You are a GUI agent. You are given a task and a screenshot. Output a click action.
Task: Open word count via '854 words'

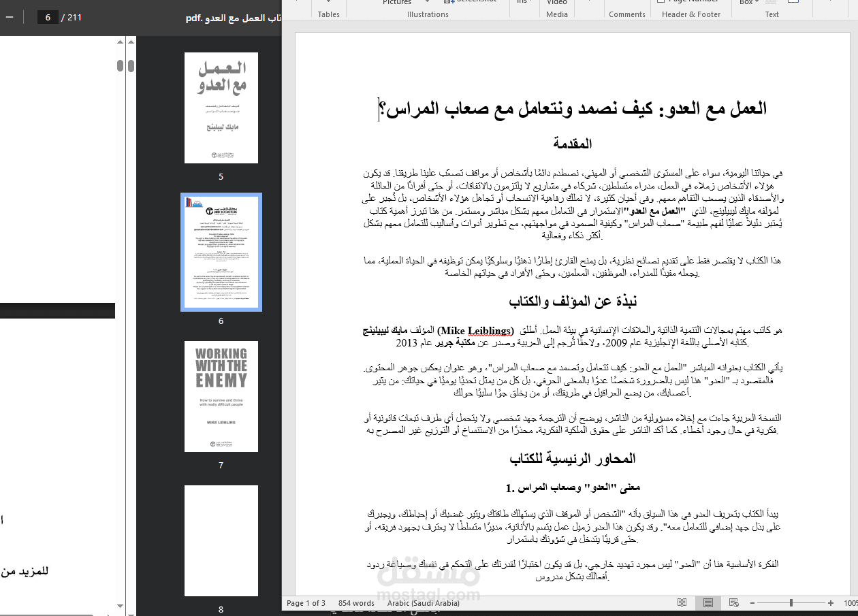[x=356, y=603]
